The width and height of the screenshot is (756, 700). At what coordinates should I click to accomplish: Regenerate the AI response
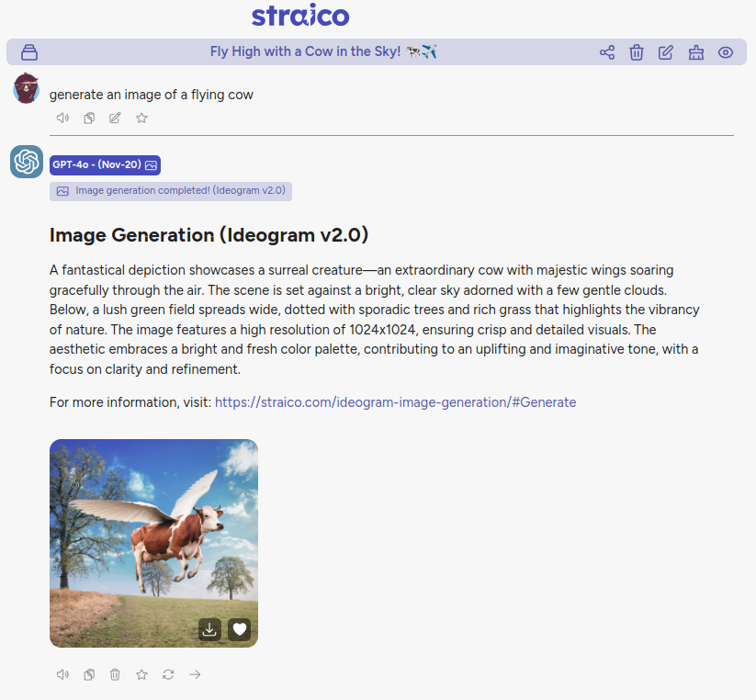click(x=168, y=674)
